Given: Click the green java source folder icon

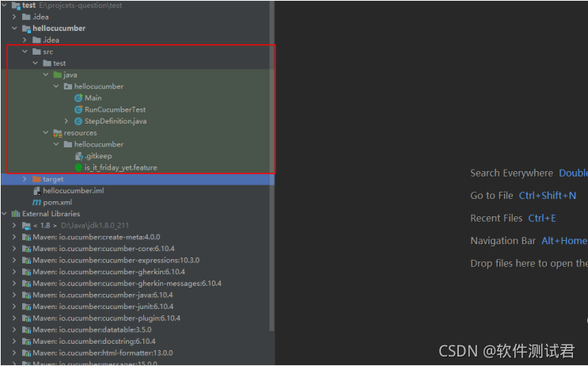Looking at the screenshot, I should coord(57,74).
